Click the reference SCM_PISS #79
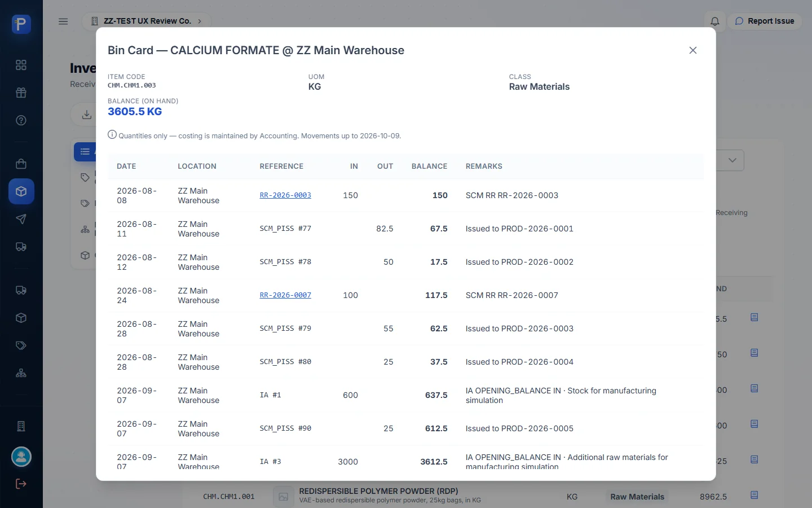 tap(285, 329)
